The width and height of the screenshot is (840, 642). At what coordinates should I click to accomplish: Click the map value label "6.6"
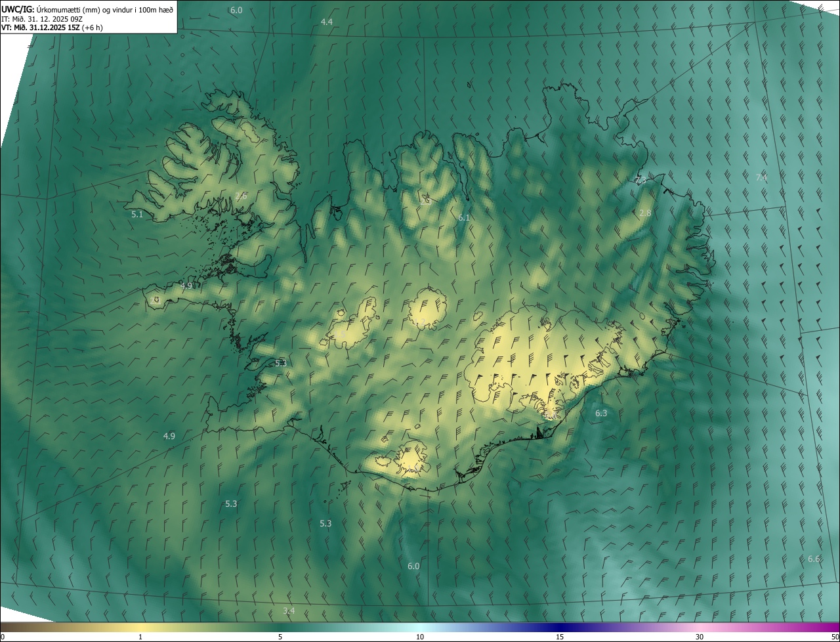[x=814, y=559]
